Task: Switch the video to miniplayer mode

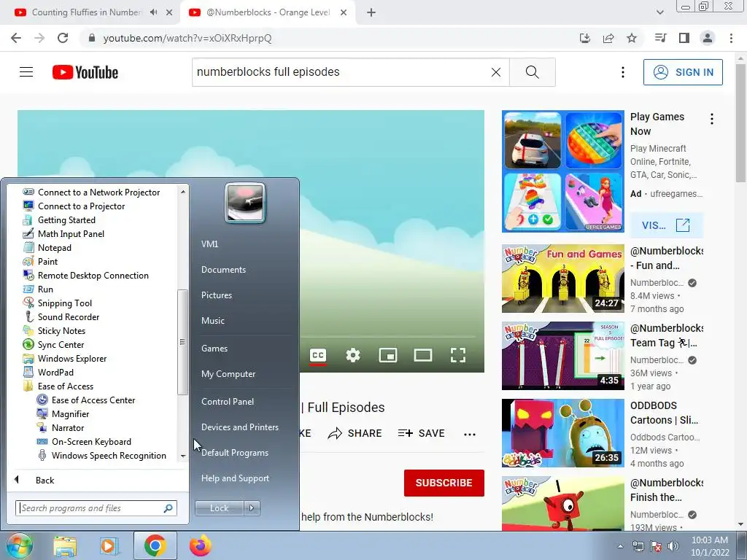Action: coord(388,355)
